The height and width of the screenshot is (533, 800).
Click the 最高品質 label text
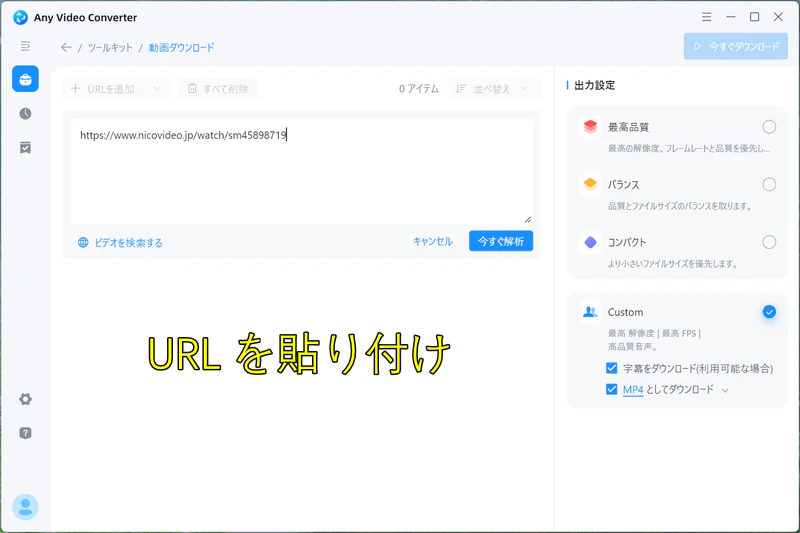pos(628,127)
